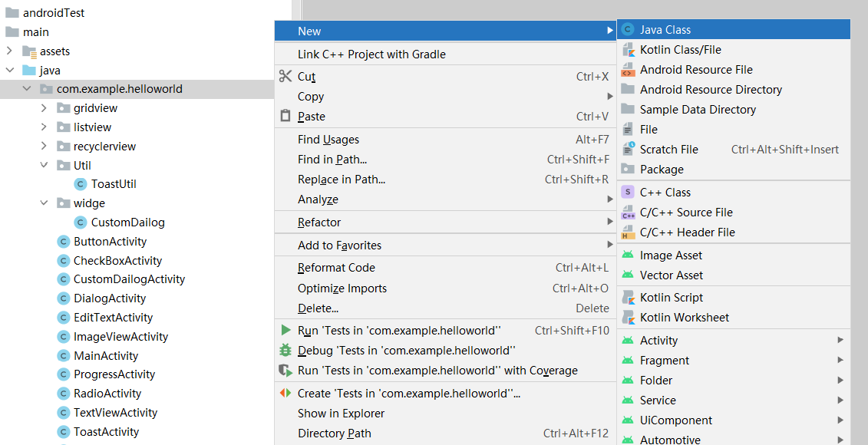Viewport: 868px width, 445px height.
Task: Click the green Run tests play icon
Action: click(x=285, y=331)
